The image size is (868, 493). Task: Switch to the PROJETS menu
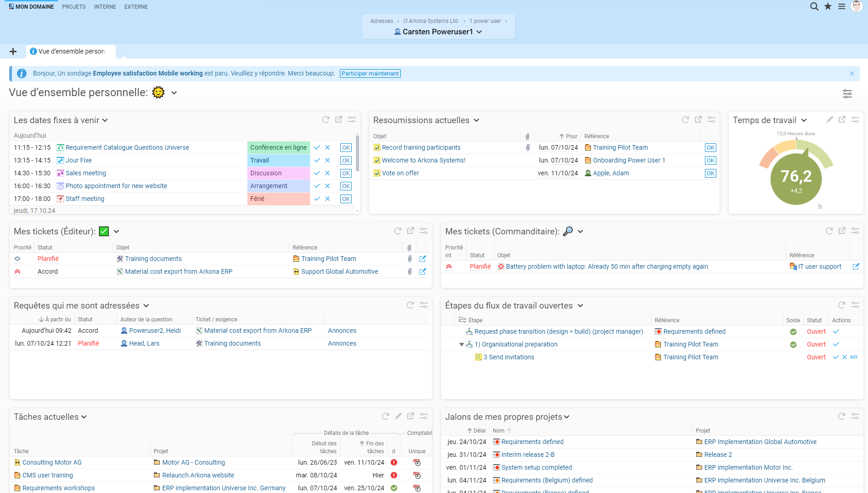74,7
